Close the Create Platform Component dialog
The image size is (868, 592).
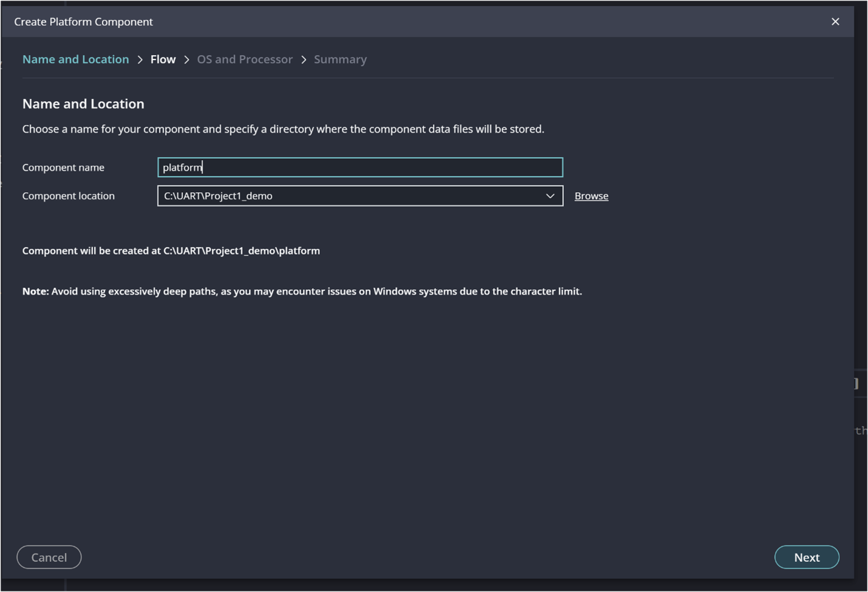pos(835,21)
